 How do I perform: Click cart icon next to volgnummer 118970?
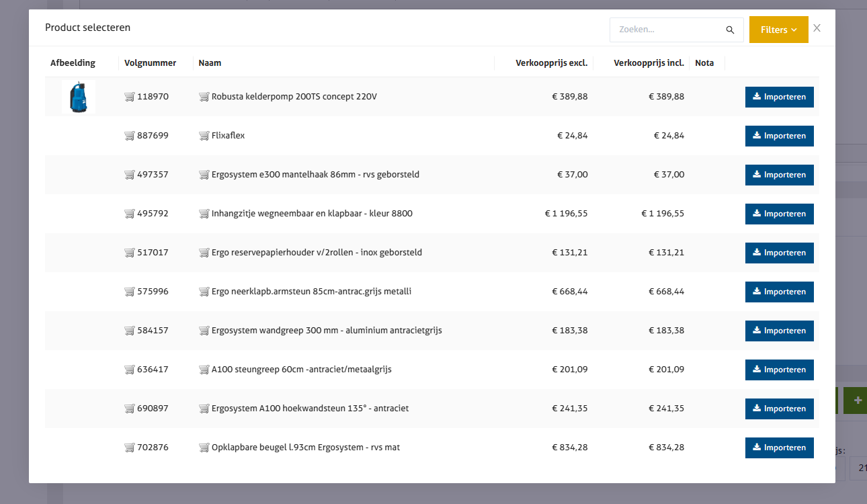130,97
